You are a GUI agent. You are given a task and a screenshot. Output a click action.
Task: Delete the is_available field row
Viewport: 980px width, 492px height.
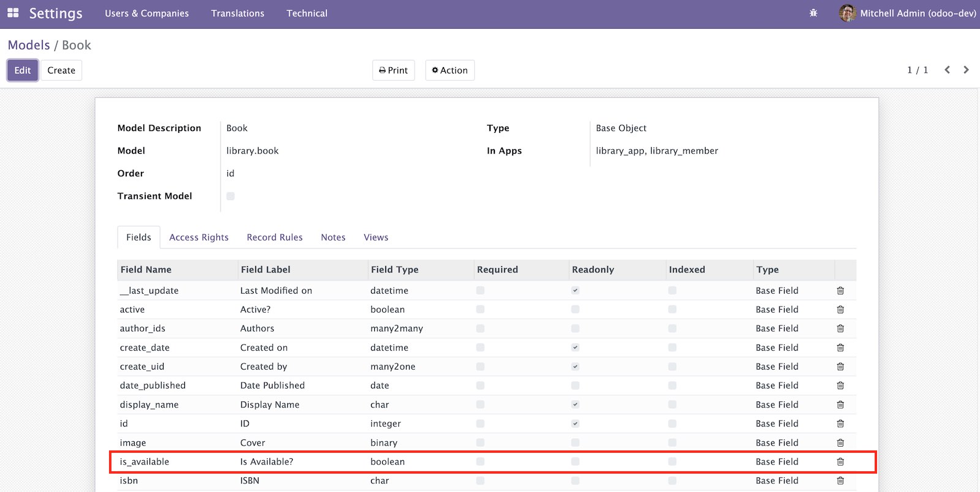coord(840,461)
